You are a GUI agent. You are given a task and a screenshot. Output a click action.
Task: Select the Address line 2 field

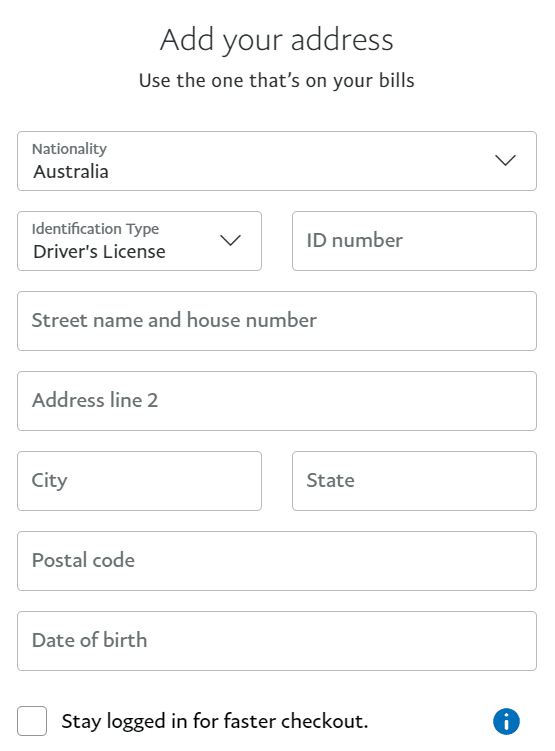[x=277, y=401]
